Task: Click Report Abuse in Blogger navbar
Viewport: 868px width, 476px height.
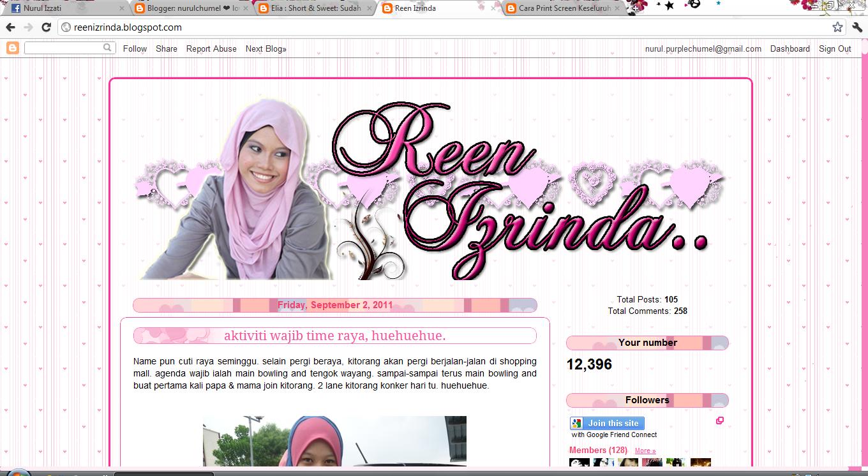Action: 211,48
